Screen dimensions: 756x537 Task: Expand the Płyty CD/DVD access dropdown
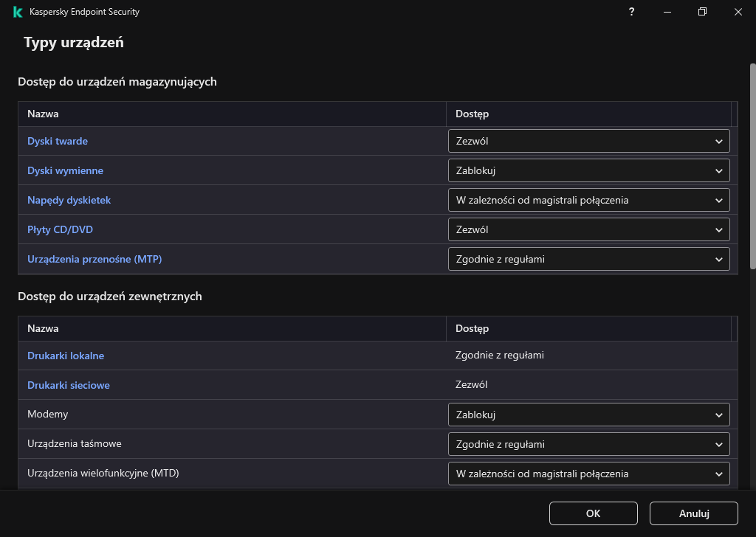[588, 229]
